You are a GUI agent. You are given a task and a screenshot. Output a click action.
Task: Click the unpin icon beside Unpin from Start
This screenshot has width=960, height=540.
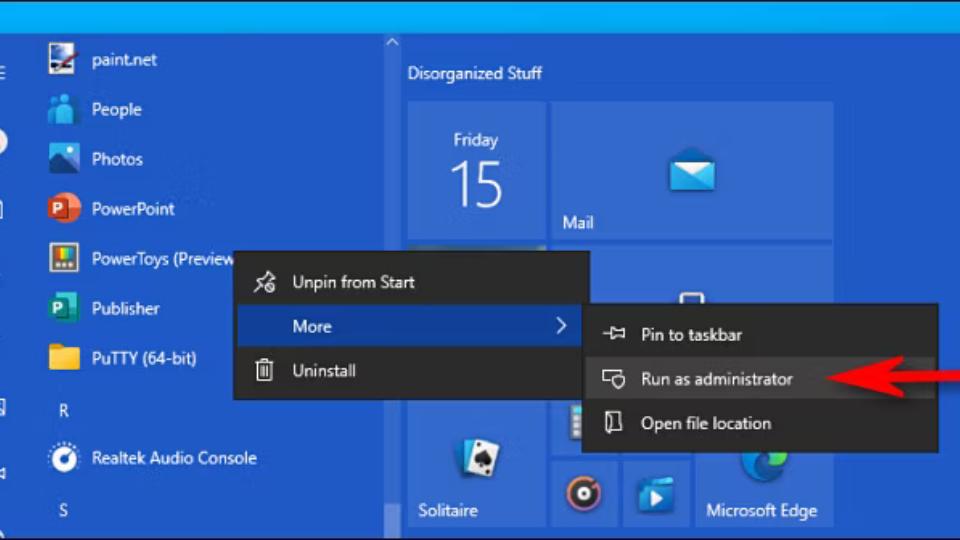tap(265, 282)
